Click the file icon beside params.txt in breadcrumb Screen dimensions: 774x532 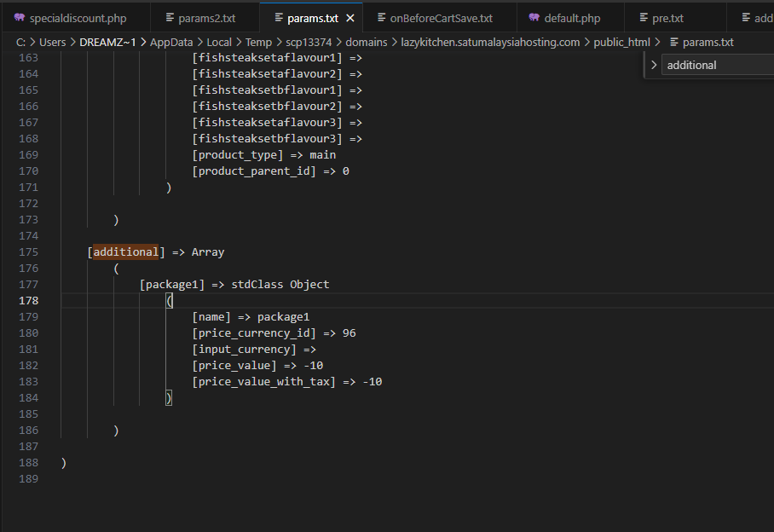674,42
